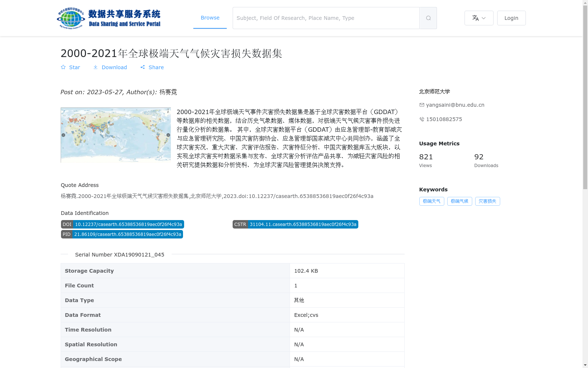
Task: Click the page vertical scrollbar thumb
Action: click(x=585, y=98)
